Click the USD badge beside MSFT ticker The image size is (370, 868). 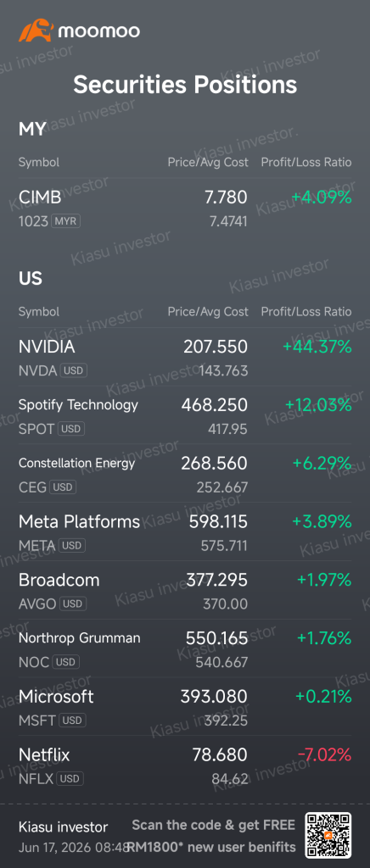[72, 721]
